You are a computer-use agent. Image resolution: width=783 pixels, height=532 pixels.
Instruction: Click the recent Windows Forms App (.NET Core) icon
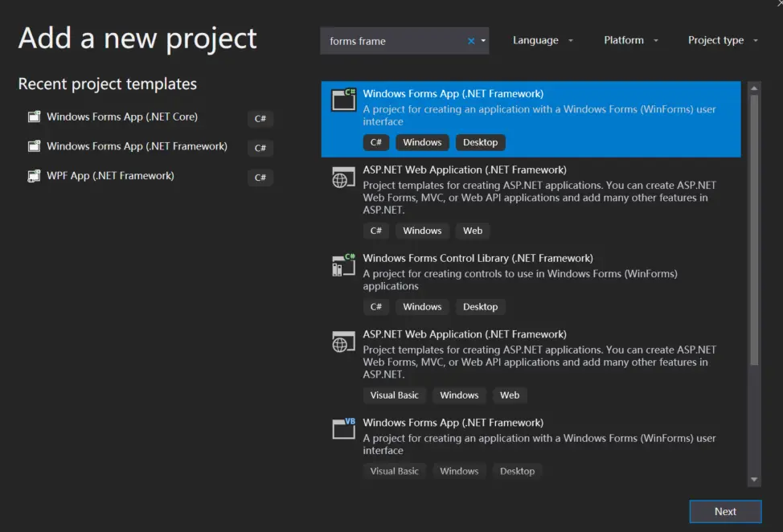pos(34,117)
